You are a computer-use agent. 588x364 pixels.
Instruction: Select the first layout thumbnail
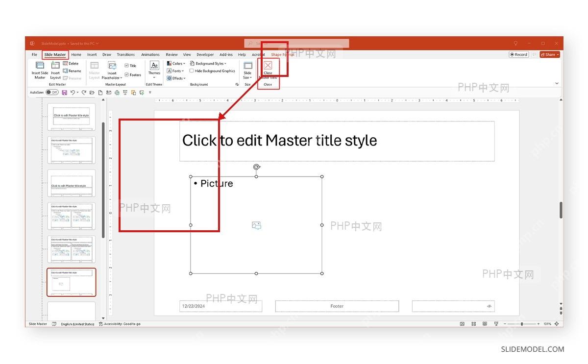(x=72, y=117)
